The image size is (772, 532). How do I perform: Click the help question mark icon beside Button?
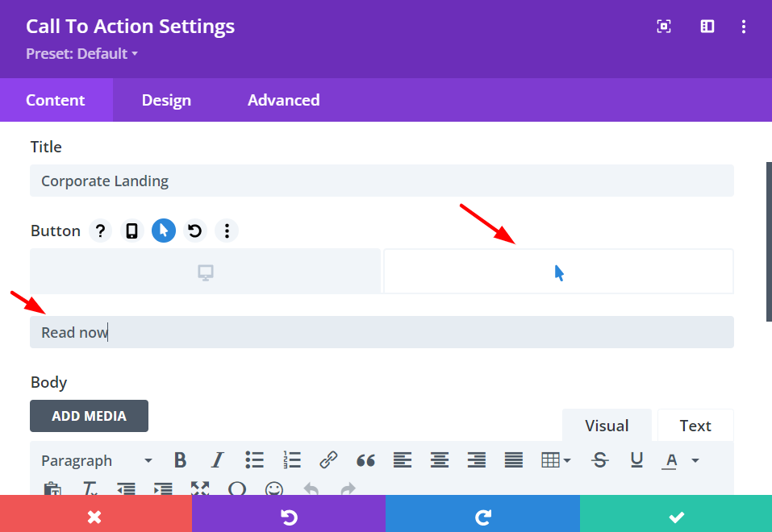tap(101, 231)
